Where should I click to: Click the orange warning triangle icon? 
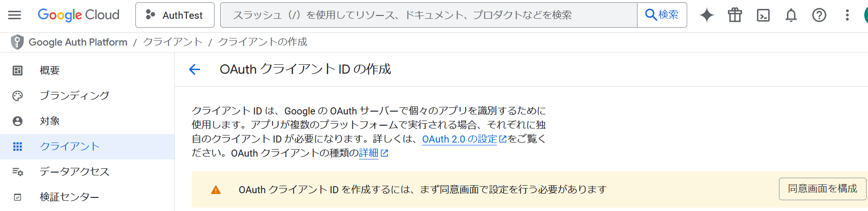(x=215, y=190)
